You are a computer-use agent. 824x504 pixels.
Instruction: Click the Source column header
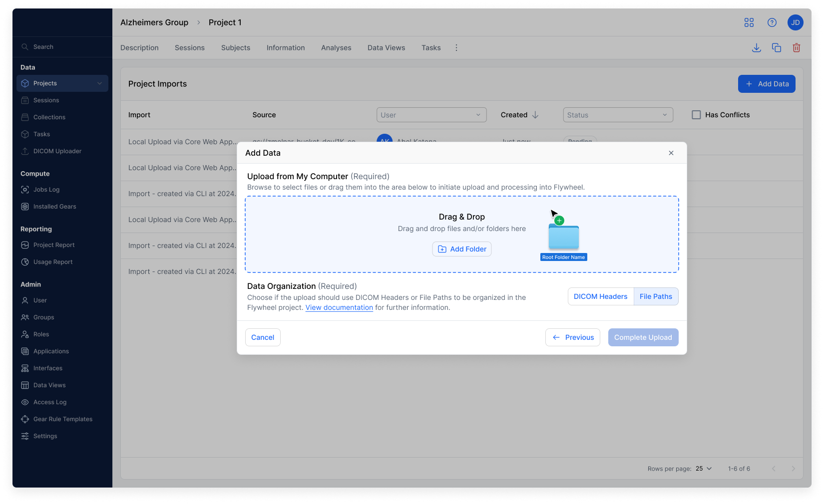pyautogui.click(x=264, y=115)
